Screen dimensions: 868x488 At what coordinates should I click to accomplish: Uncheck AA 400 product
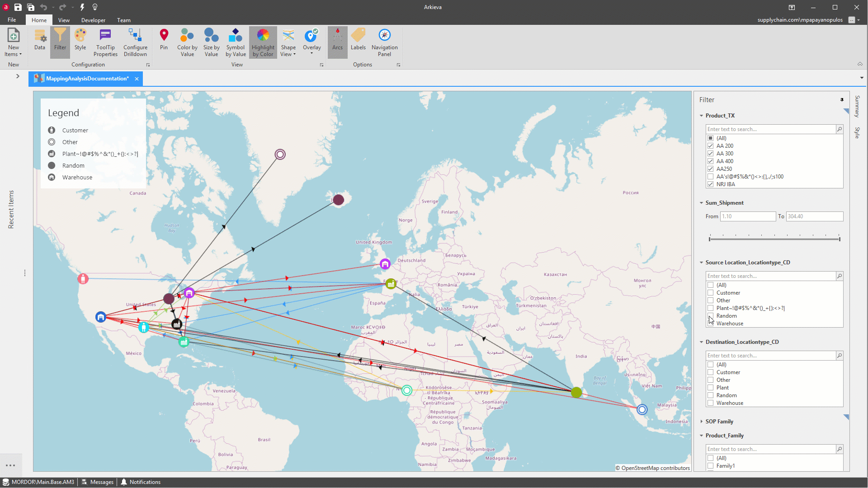[711, 161]
